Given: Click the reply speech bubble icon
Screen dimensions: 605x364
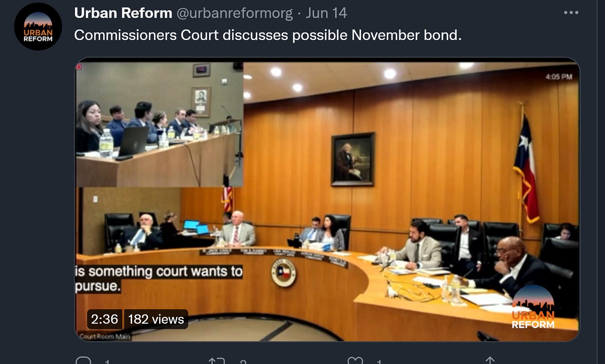Looking at the screenshot, I should pos(84,361).
